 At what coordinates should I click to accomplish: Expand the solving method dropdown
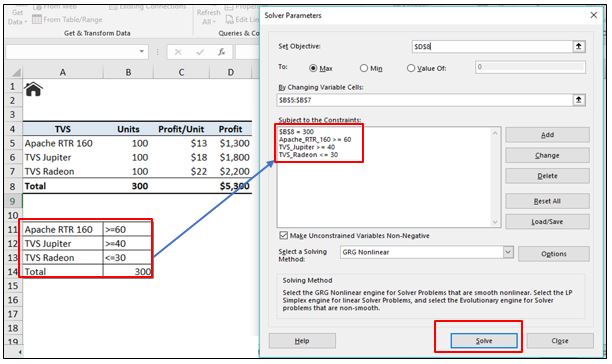tap(508, 252)
